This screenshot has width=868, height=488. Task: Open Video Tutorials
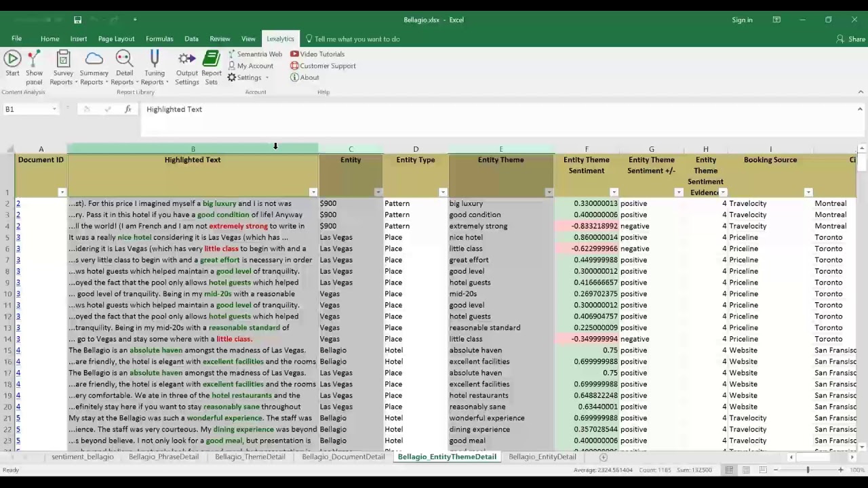[x=317, y=54]
